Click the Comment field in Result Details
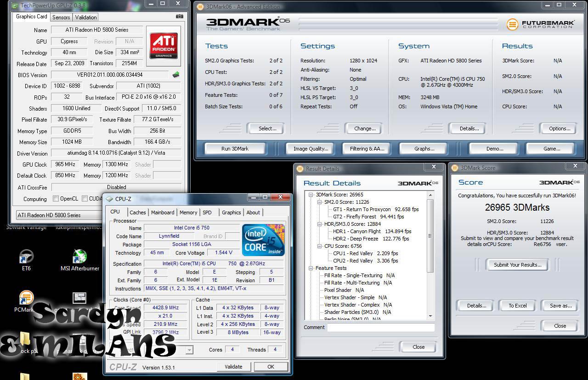The height and width of the screenshot is (380, 588). tap(381, 327)
